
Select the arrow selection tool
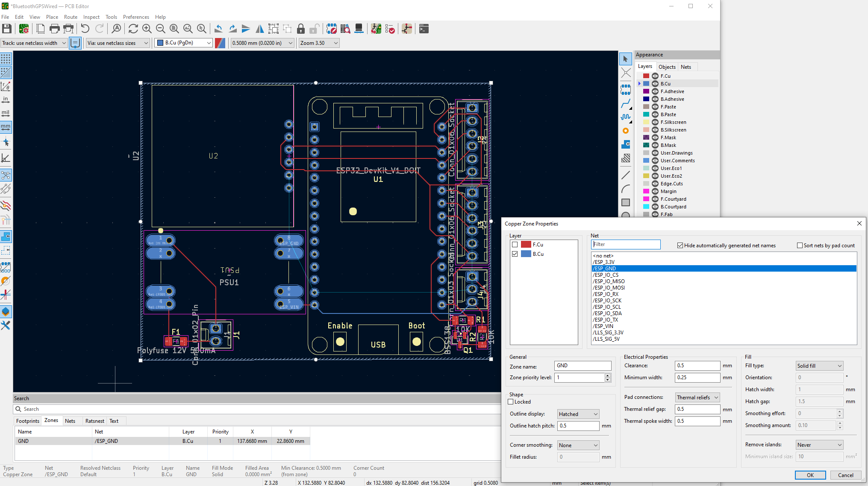[626, 59]
